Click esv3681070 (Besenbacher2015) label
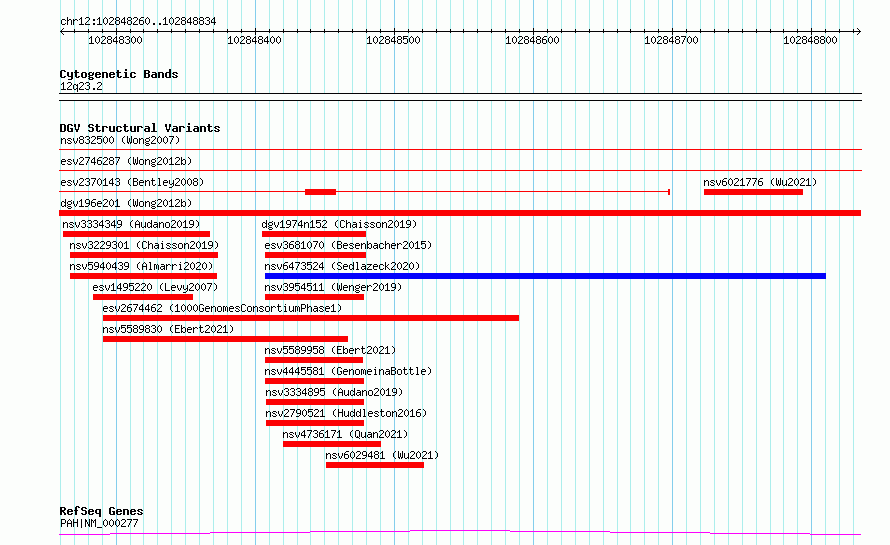This screenshot has height=545, width=890. pos(348,245)
